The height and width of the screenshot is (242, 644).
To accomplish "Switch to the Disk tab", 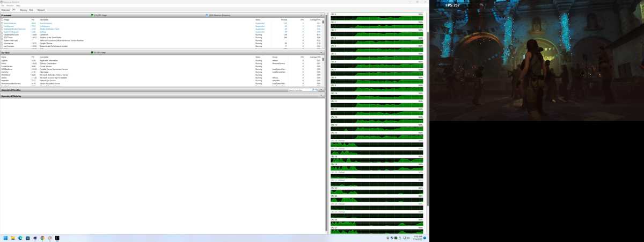I will click(x=31, y=10).
